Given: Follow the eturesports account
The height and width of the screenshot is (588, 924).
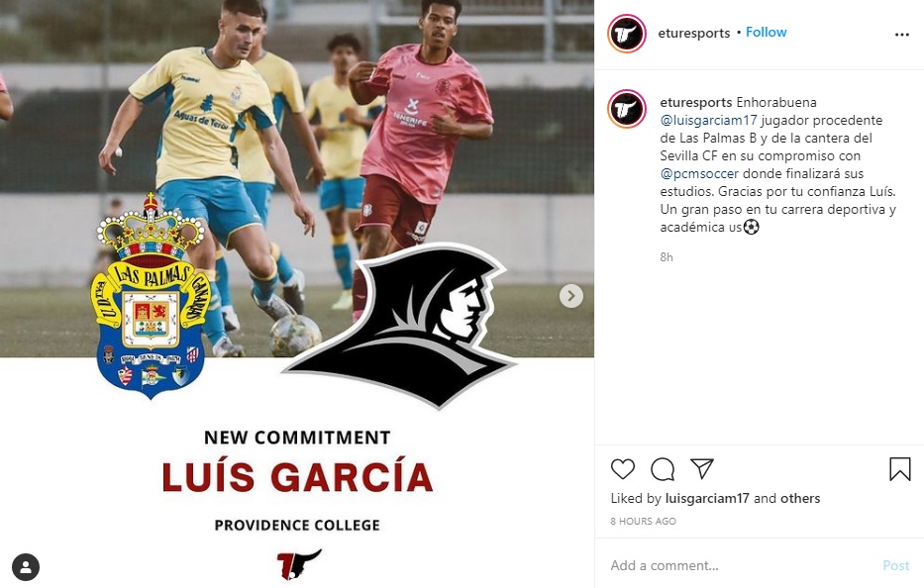Looking at the screenshot, I should click(x=767, y=33).
